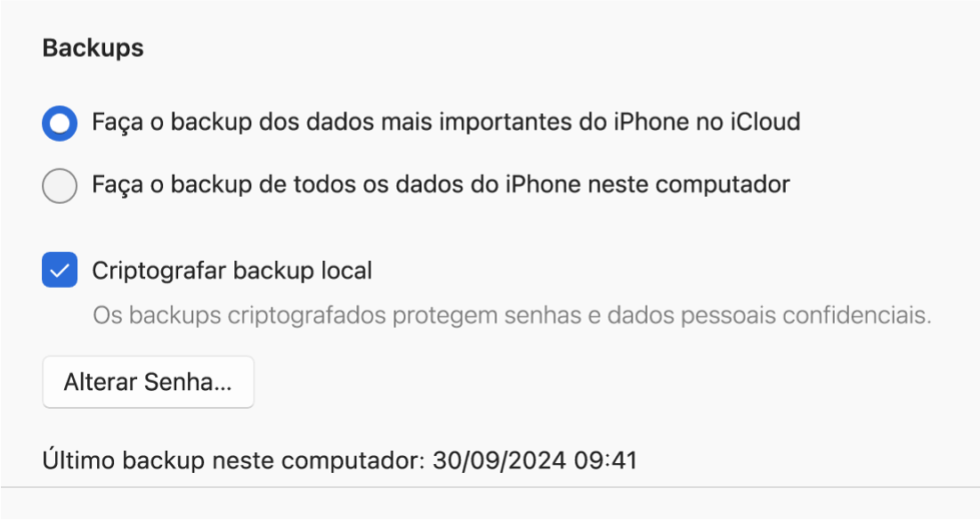This screenshot has height=521, width=980.
Task: Click the last backup date 30/09/2024
Action: click(x=500, y=461)
